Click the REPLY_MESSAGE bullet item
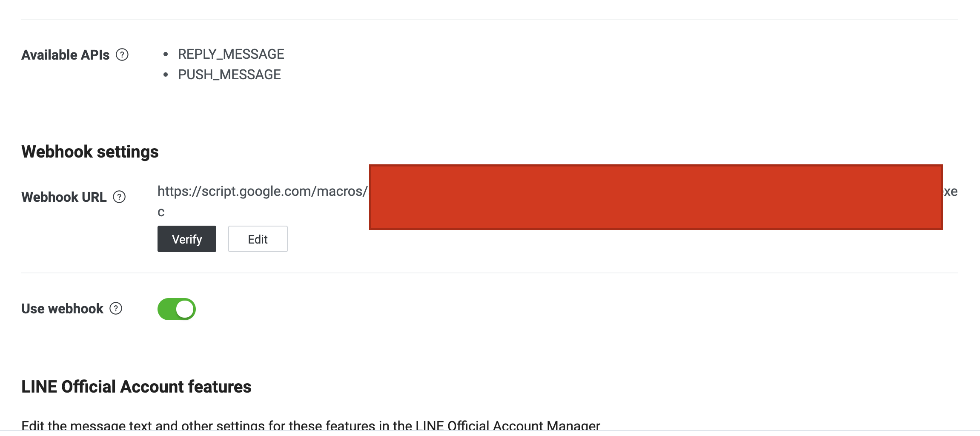 (x=231, y=54)
